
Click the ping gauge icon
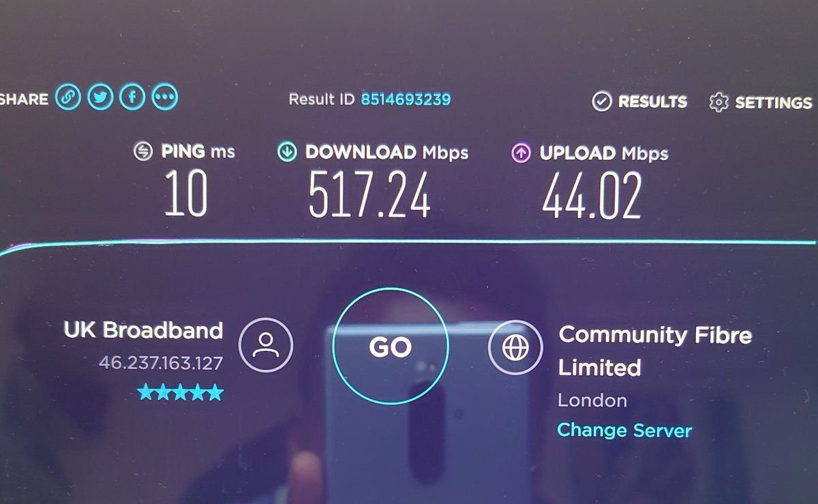tap(142, 151)
